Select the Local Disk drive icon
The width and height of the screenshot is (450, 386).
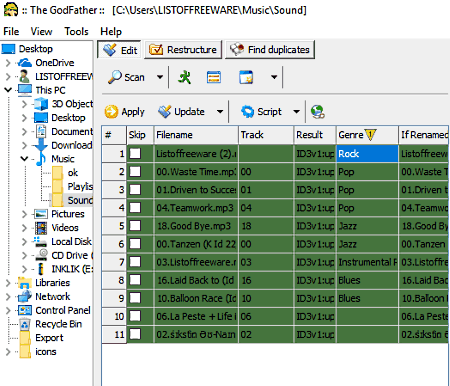click(x=41, y=241)
